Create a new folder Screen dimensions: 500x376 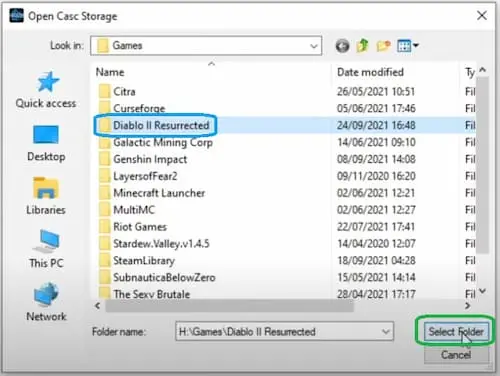[383, 46]
